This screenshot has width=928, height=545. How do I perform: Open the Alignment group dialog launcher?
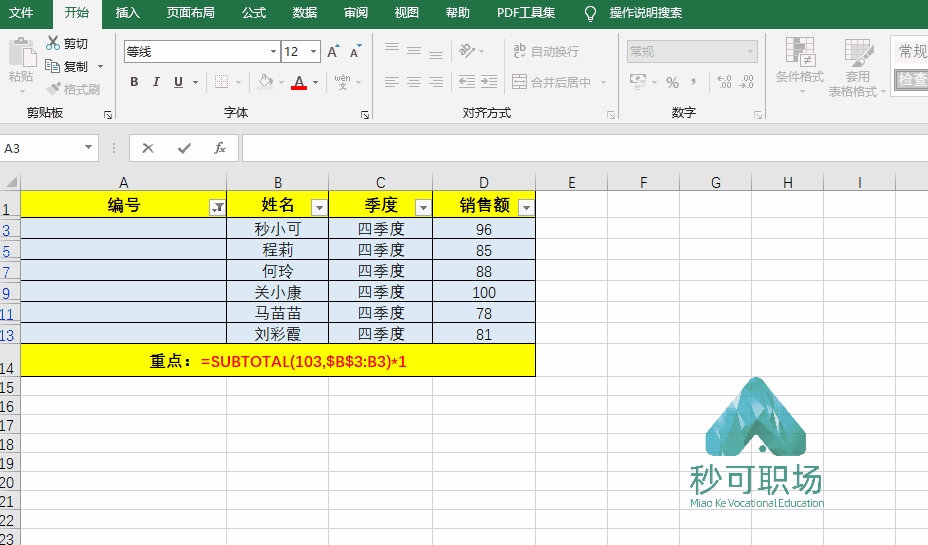pos(611,115)
